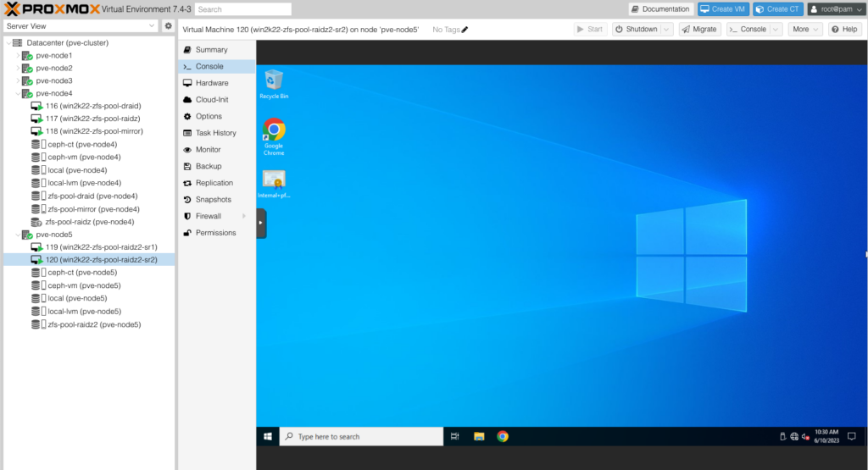
Task: Open the Cloud-Init tab
Action: coord(216,100)
